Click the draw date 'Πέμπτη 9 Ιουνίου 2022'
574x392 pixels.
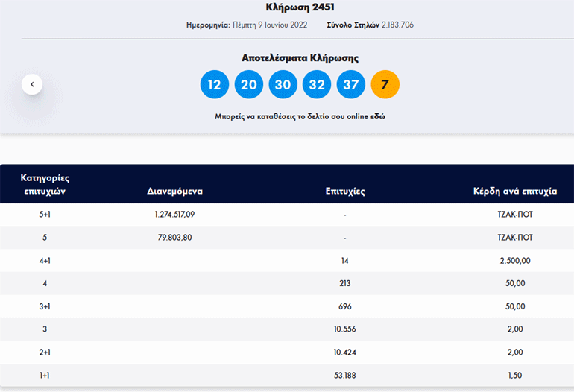tap(270, 25)
